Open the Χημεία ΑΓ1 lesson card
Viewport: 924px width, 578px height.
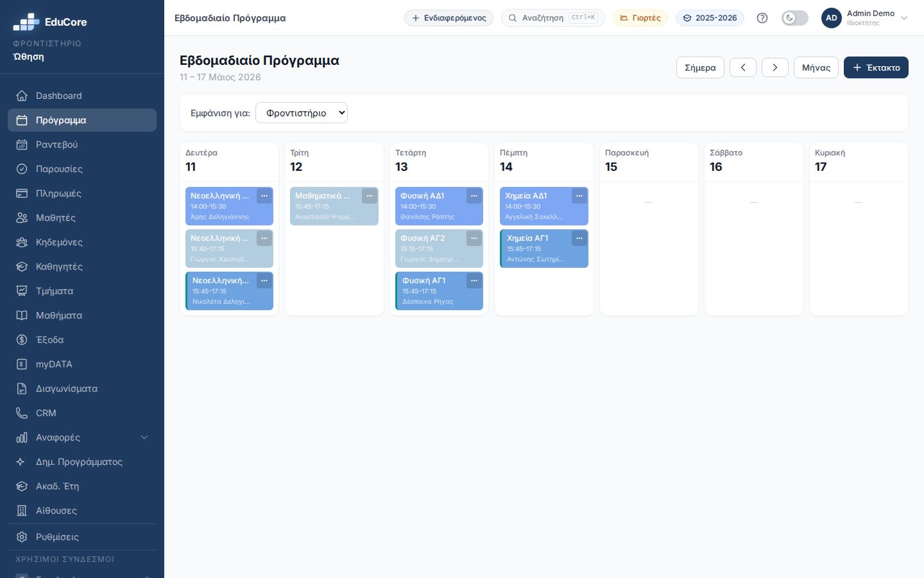pyautogui.click(x=544, y=249)
